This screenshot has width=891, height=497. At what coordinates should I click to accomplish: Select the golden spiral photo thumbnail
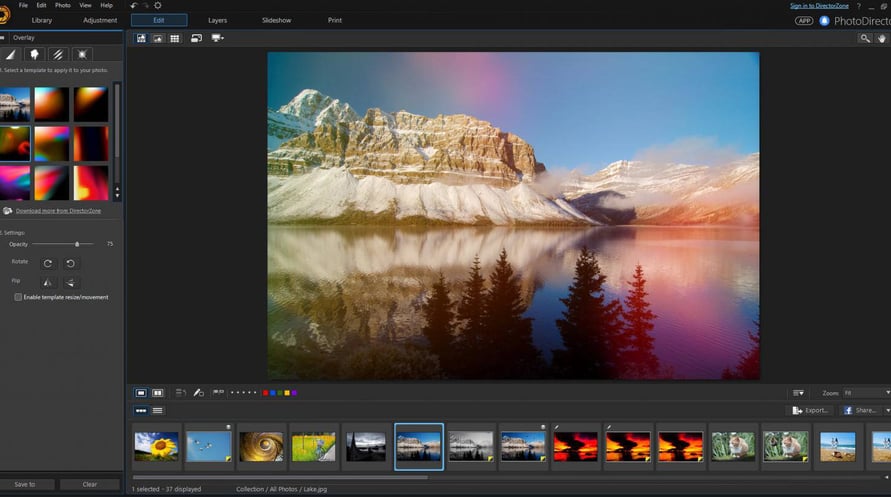pos(261,446)
